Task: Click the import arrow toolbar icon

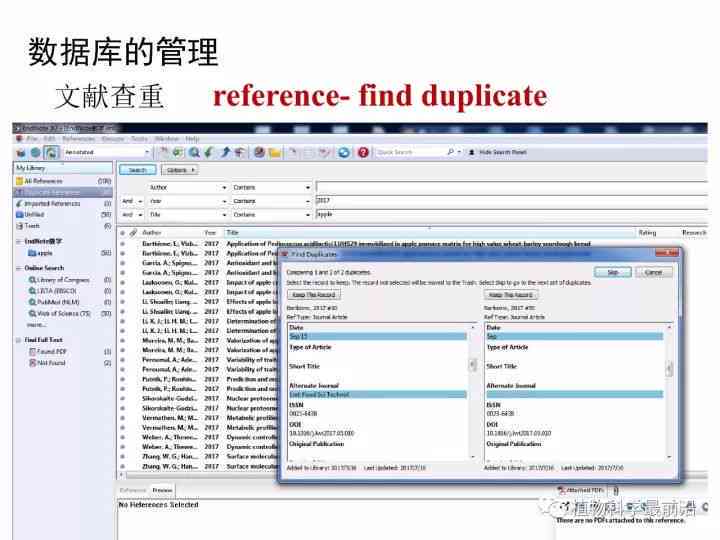Action: [209, 152]
